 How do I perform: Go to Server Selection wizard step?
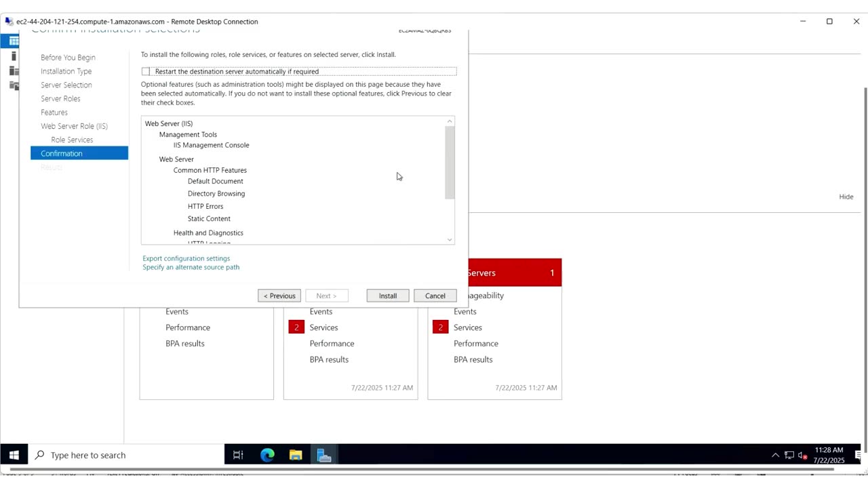coord(66,85)
